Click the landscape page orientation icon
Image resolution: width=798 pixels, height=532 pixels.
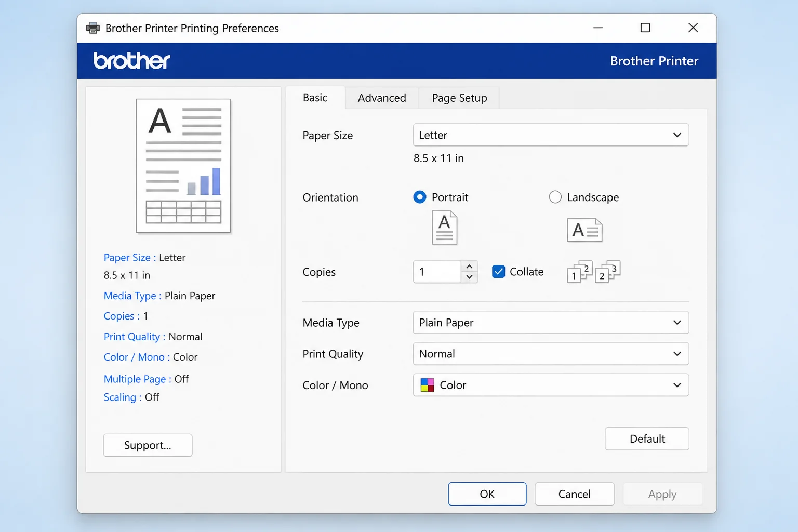(x=584, y=230)
